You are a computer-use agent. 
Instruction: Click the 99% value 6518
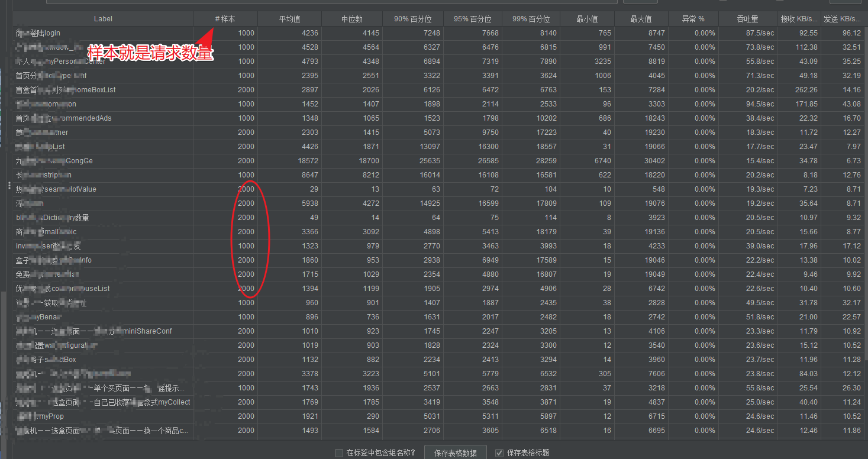tap(547, 431)
